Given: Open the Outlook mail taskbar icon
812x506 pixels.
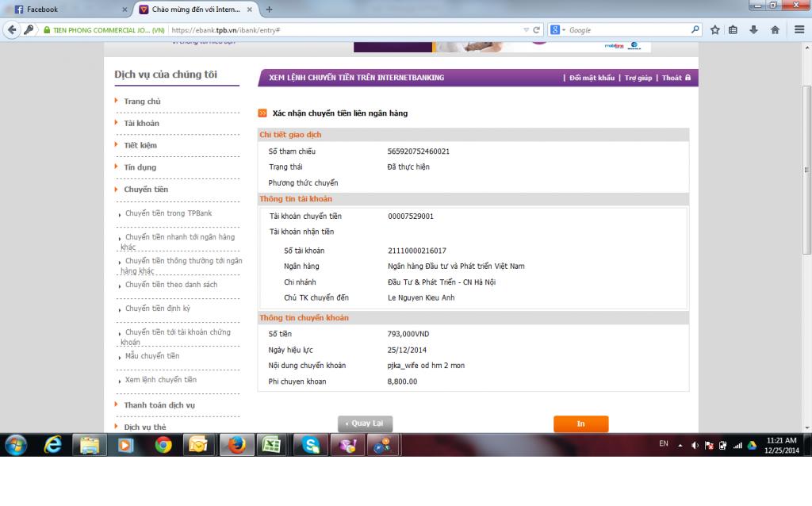Looking at the screenshot, I should pos(198,446).
